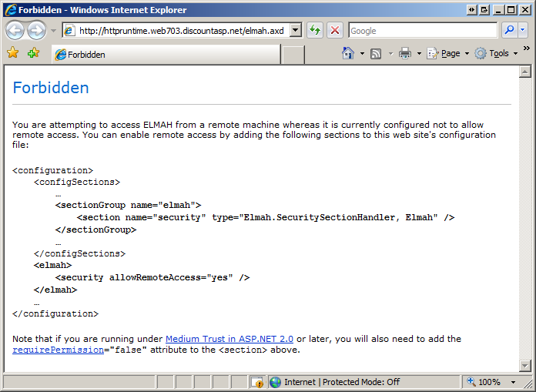Click the Internet zone globe icon
The width and height of the screenshot is (536, 392).
tap(275, 382)
